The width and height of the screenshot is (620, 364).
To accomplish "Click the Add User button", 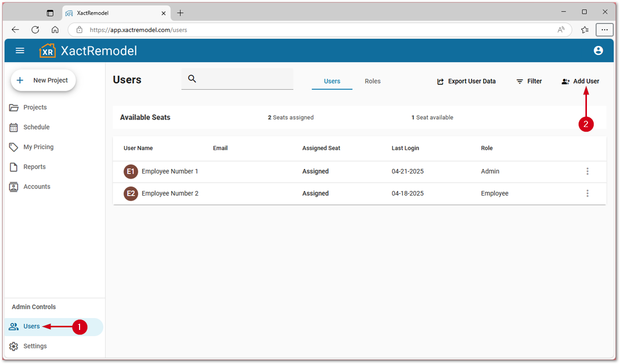I will pos(580,81).
